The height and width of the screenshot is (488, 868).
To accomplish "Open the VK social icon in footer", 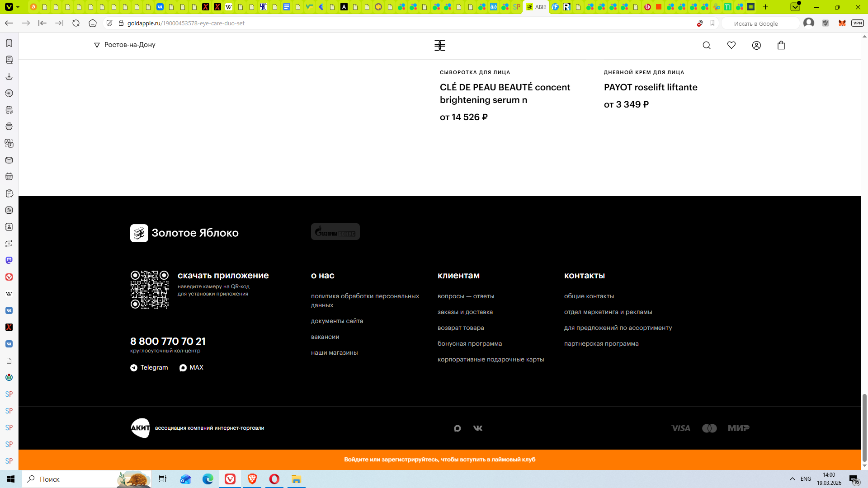I will tap(478, 428).
